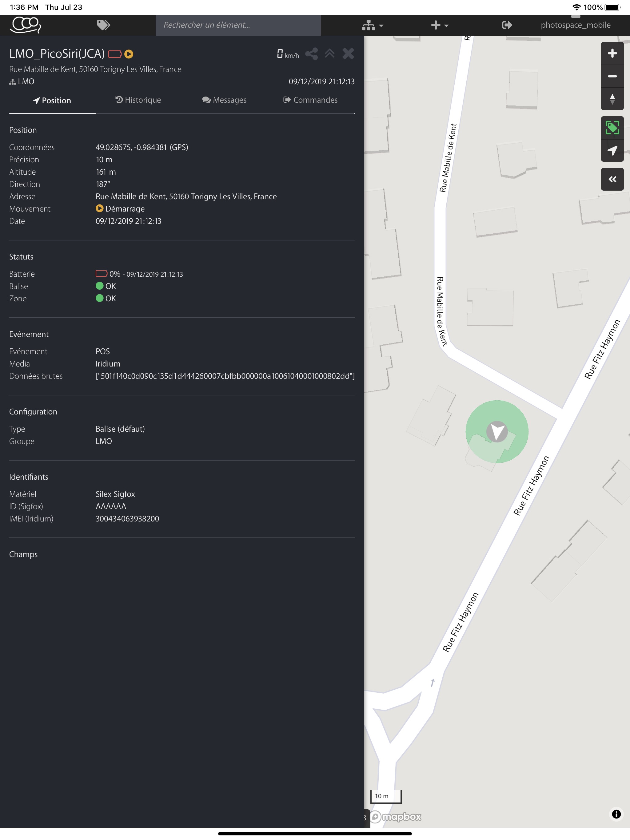Select the Position tab
This screenshot has width=630, height=840.
tap(52, 100)
